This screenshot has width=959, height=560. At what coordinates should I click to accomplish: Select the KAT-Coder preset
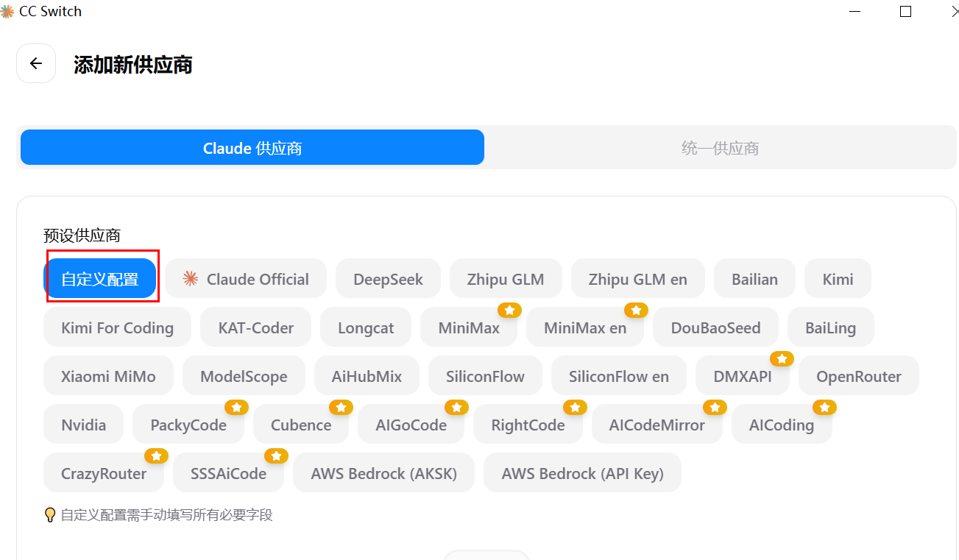(x=256, y=327)
